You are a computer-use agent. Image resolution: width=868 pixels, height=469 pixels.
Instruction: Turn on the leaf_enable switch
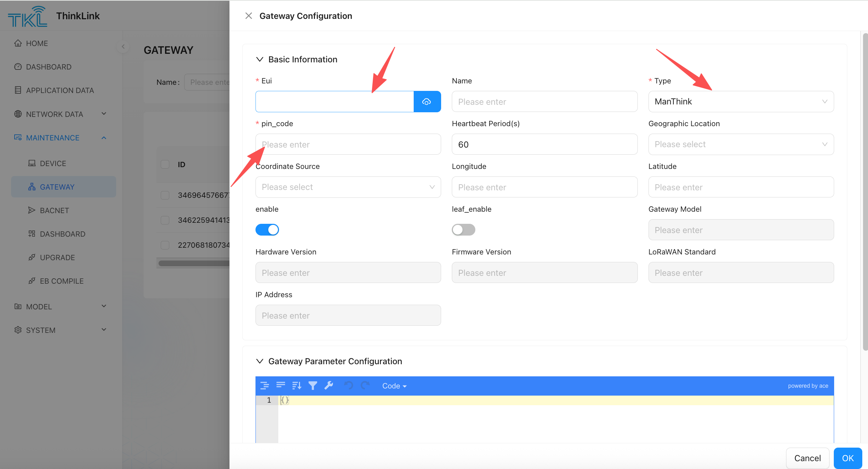point(463,230)
